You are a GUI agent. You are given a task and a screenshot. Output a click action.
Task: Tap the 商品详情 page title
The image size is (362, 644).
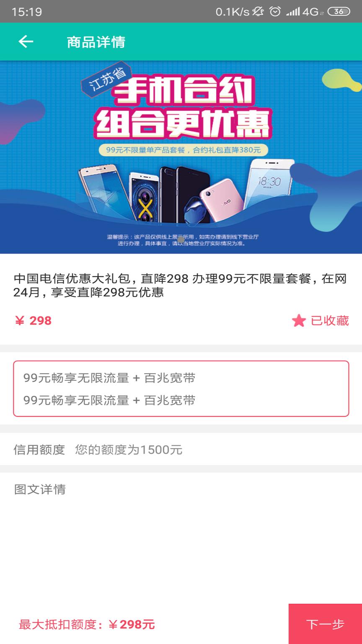pyautogui.click(x=96, y=42)
